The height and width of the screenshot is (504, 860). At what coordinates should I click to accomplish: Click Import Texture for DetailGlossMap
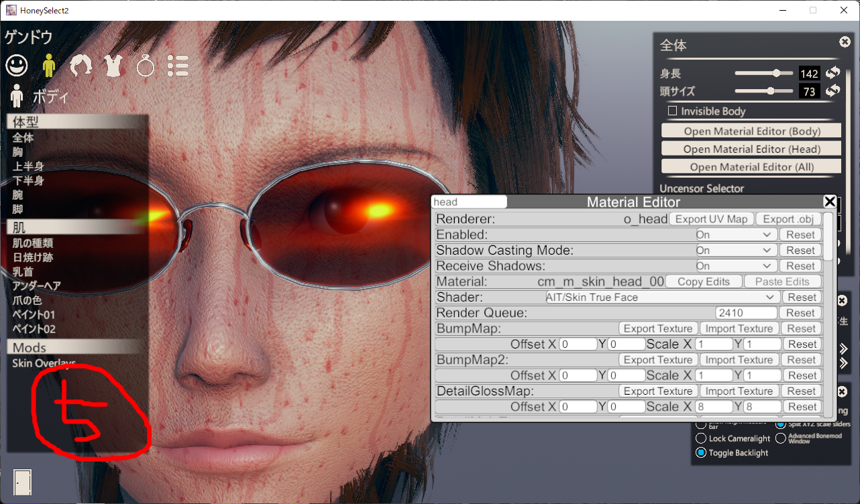click(x=739, y=391)
